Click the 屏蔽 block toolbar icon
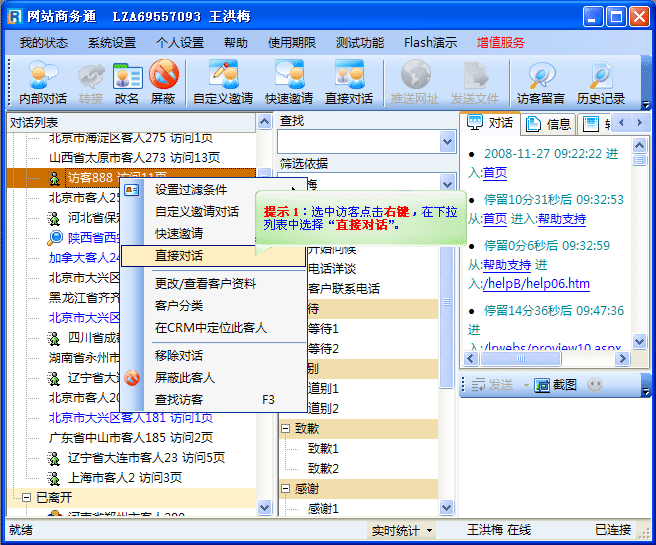The image size is (656, 545). pyautogui.click(x=163, y=81)
